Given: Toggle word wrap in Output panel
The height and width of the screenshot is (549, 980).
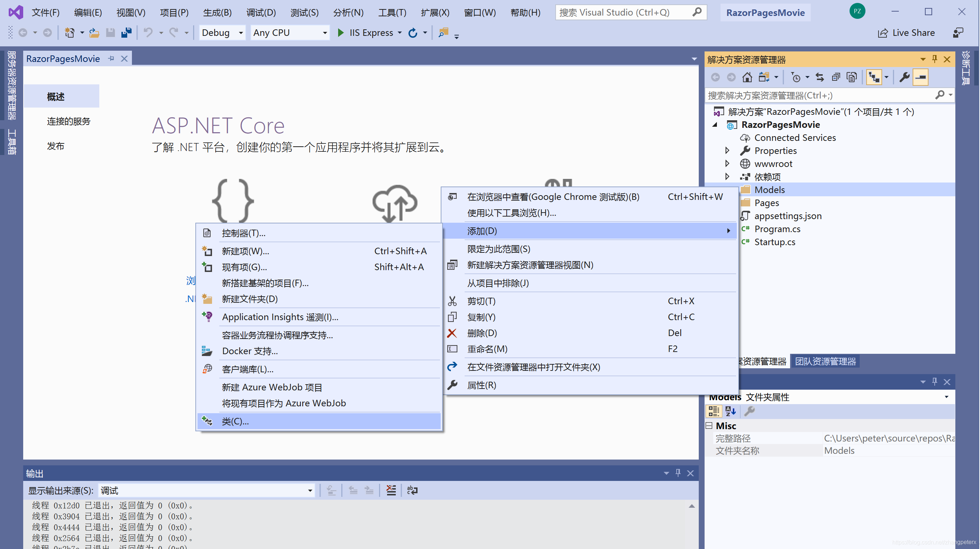Looking at the screenshot, I should click(x=412, y=490).
